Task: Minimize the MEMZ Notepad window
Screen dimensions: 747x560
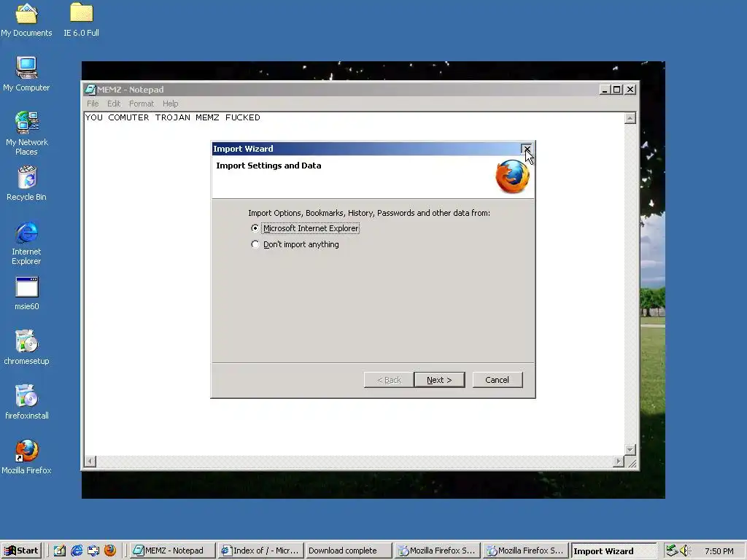Action: pos(605,90)
